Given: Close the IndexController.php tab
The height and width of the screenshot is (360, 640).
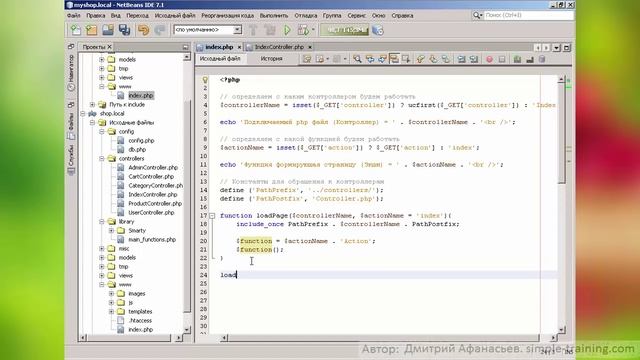Looking at the screenshot, I should (310, 47).
